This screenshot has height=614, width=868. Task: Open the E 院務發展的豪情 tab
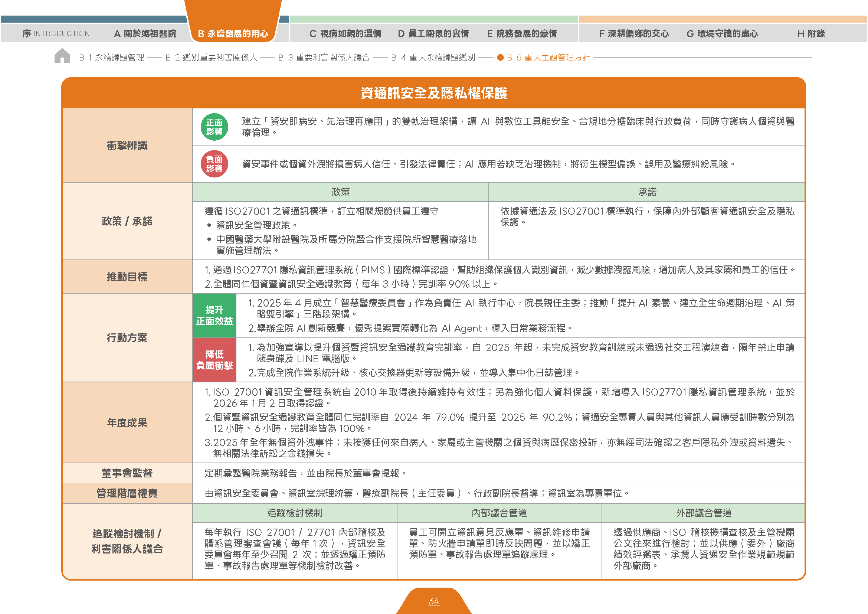pos(522,34)
